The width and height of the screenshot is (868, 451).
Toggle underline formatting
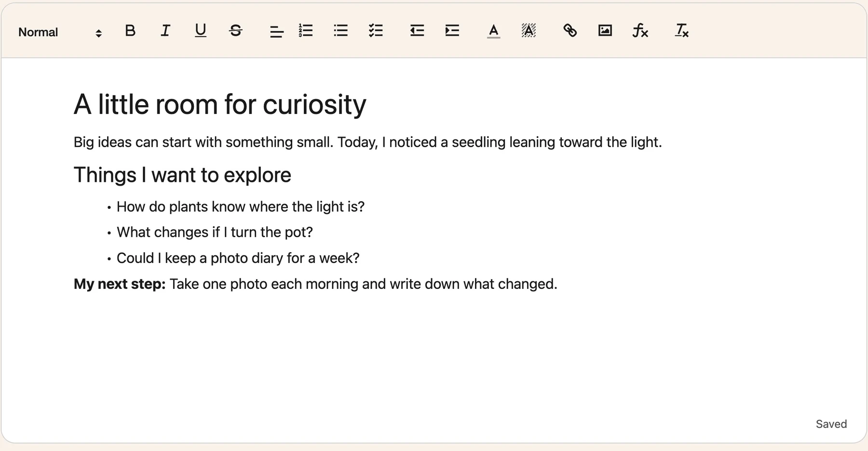pos(201,31)
